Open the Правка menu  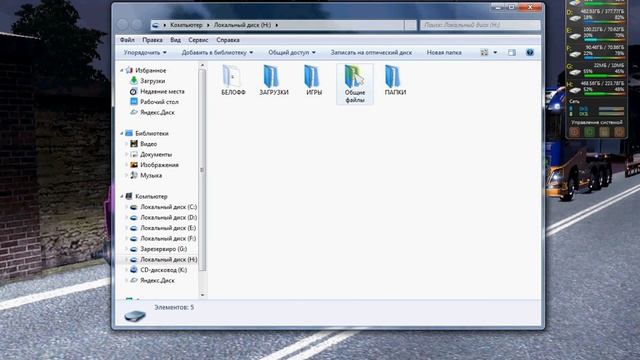click(152, 40)
